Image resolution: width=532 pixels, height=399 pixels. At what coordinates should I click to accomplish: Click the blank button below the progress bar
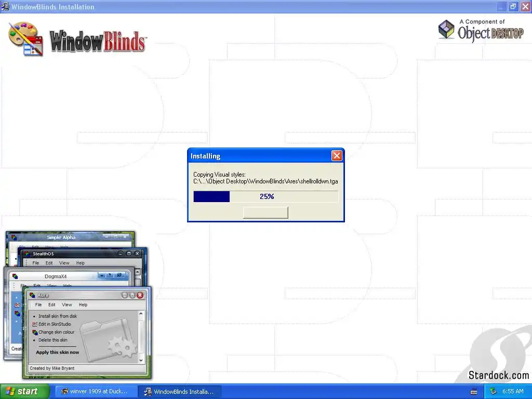265,212
